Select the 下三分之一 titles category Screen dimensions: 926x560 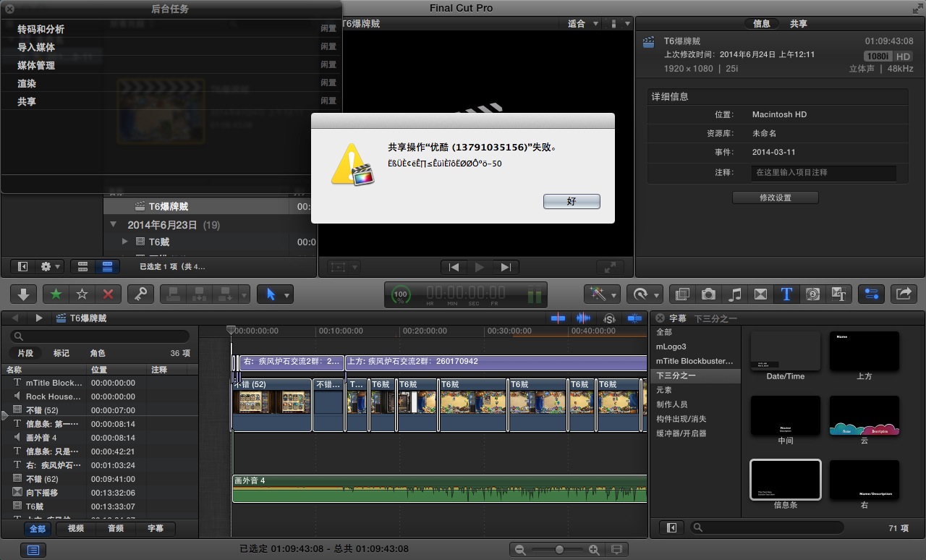[x=696, y=376]
